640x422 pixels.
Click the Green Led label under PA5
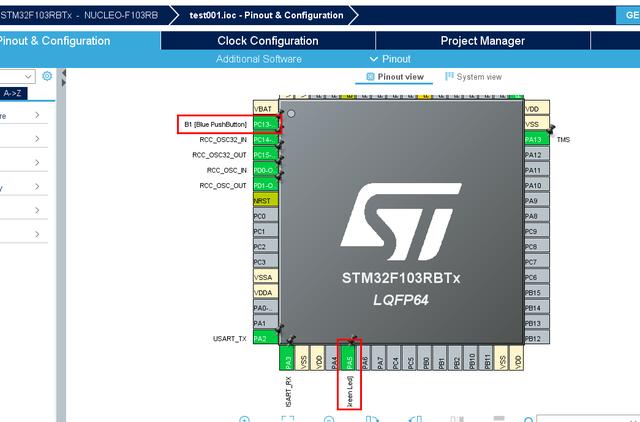tap(349, 391)
